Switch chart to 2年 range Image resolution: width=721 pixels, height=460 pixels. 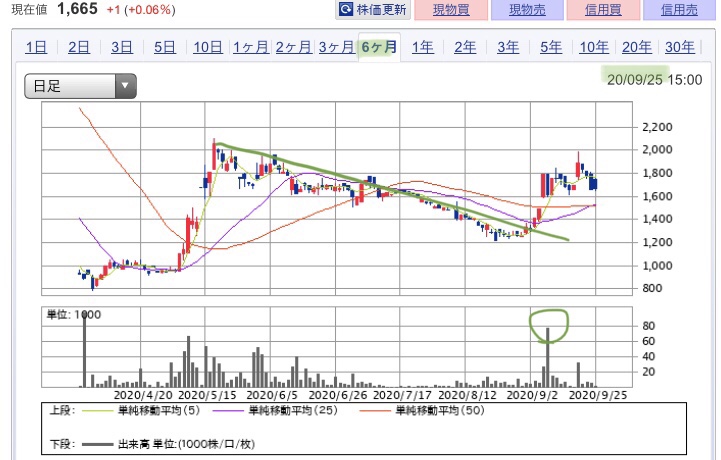click(x=465, y=47)
